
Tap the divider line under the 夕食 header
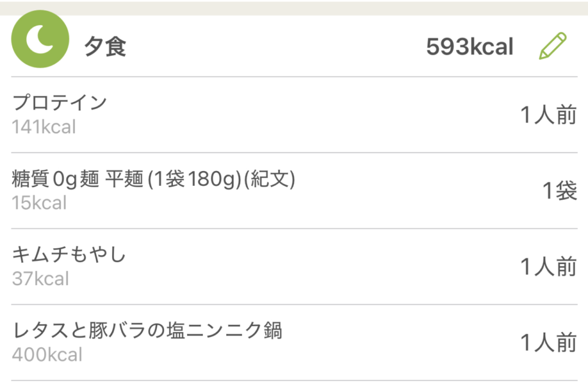(294, 76)
